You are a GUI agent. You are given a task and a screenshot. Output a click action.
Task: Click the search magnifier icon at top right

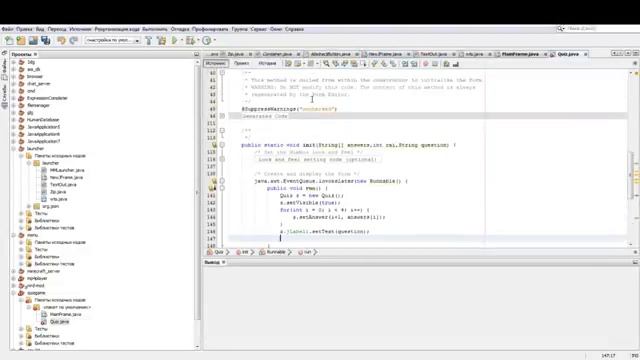click(560, 29)
